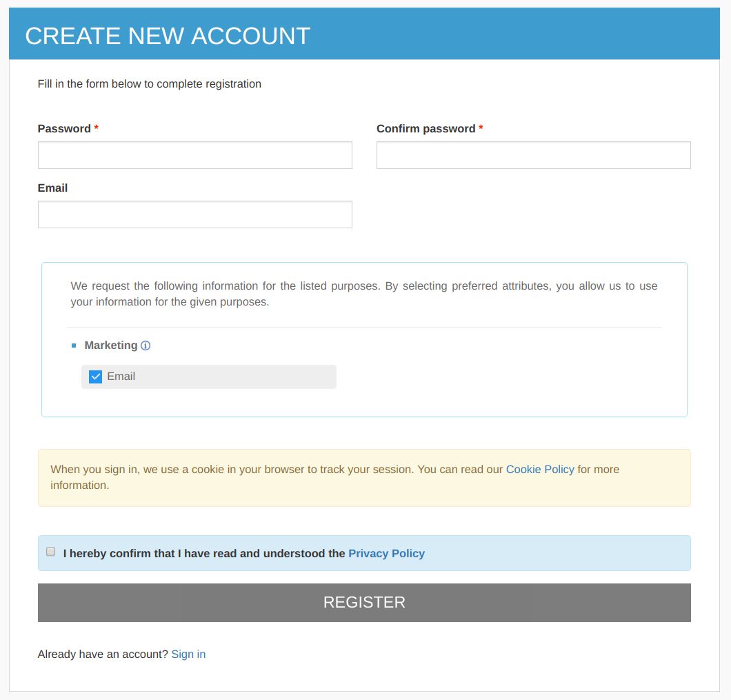The height and width of the screenshot is (700, 731).
Task: Click inside the Confirm password field
Action: (x=533, y=154)
